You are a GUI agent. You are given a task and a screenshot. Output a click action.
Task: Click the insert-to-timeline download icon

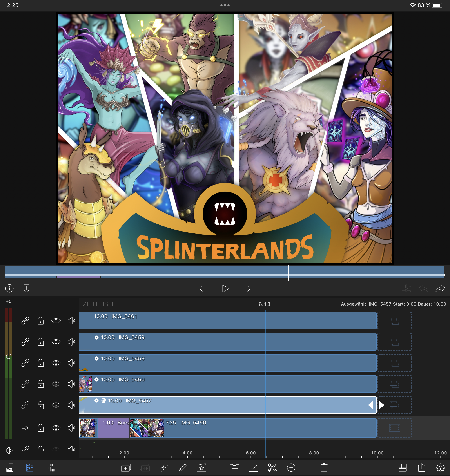point(406,288)
